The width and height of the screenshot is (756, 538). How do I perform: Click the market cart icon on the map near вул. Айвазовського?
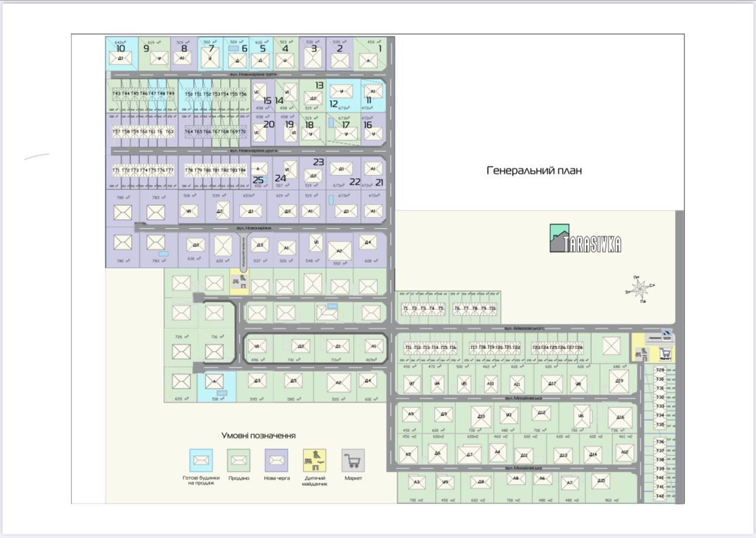click(665, 354)
